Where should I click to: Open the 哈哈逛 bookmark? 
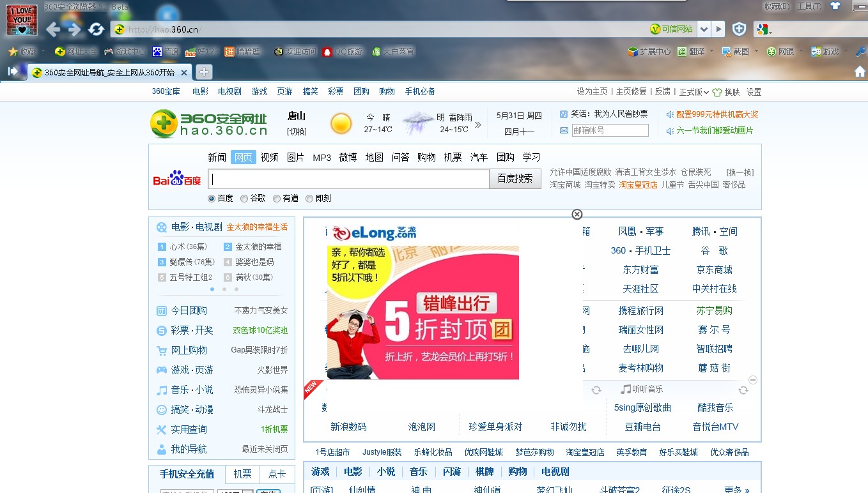pos(243,52)
